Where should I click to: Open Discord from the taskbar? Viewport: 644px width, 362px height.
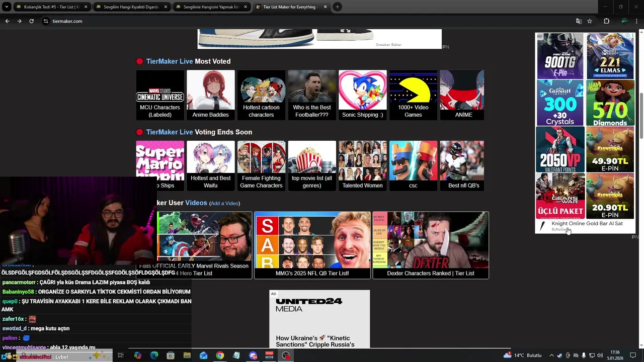[253, 355]
